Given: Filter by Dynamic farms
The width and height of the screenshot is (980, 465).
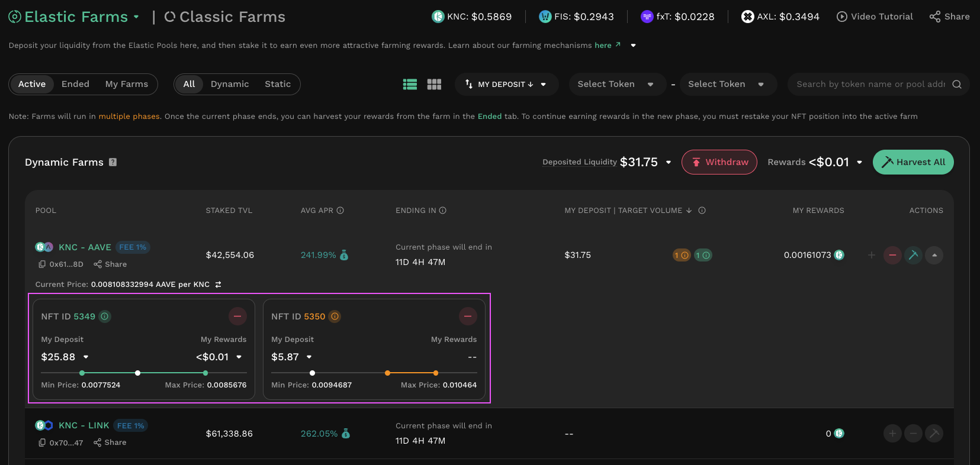Looking at the screenshot, I should click(x=230, y=84).
